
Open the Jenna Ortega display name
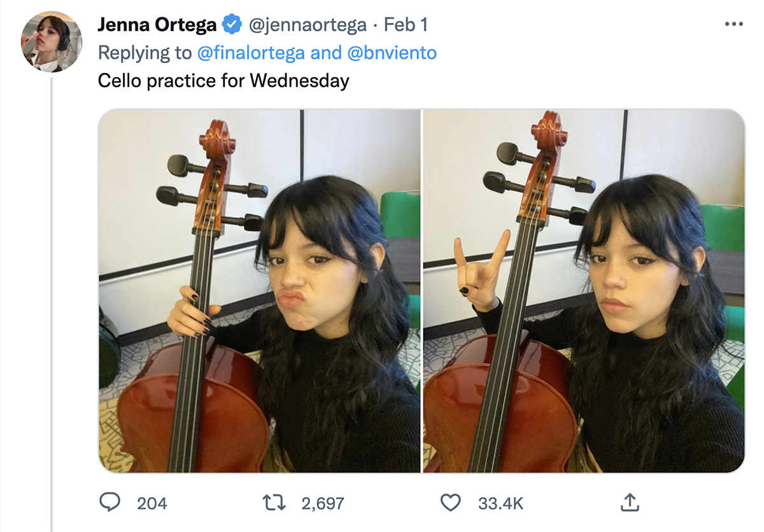pos(157,25)
